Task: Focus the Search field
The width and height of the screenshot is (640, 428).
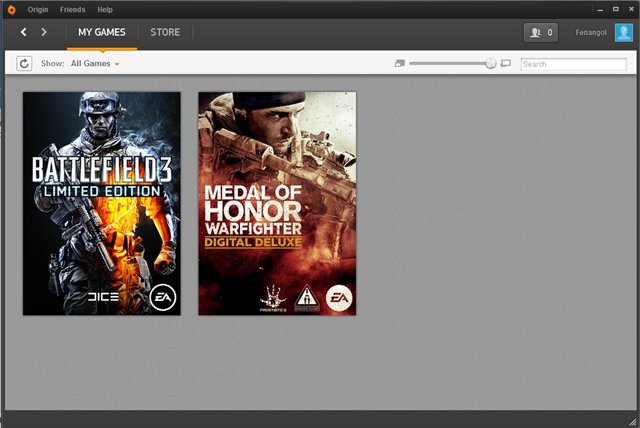Action: point(573,64)
